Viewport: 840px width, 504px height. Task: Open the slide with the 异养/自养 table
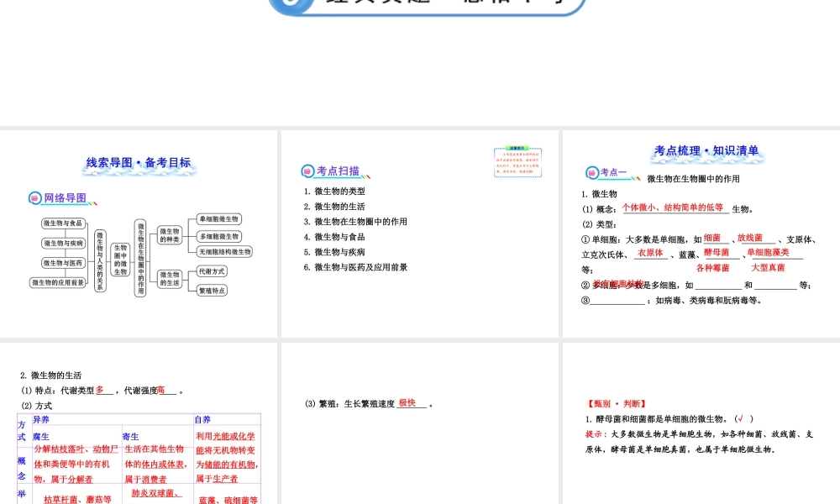pos(139,423)
